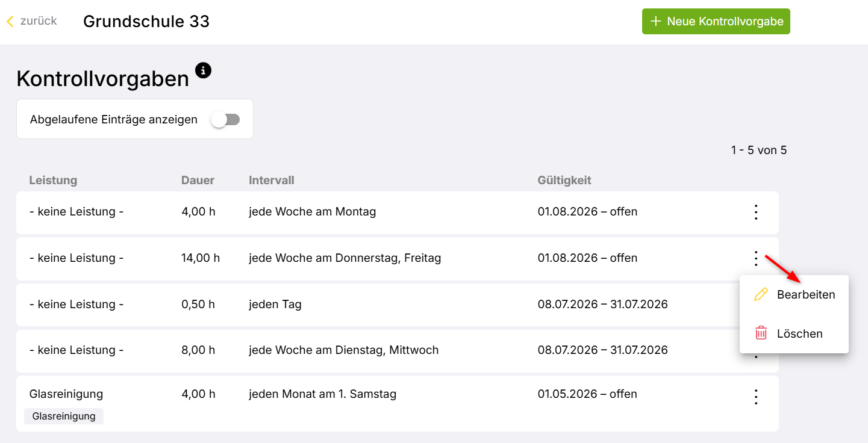
Task: Open the Kontrollvorgaben info icon
Action: 204,70
